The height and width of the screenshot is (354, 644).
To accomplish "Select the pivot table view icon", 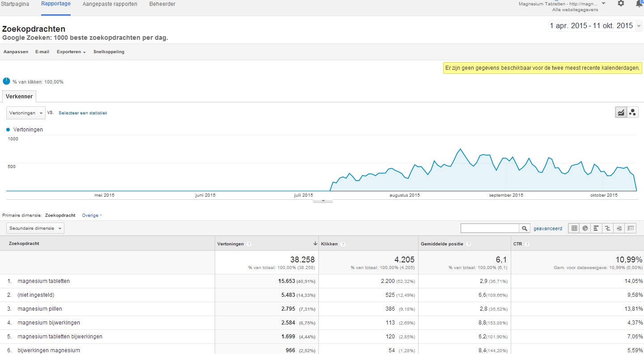I will 631,228.
